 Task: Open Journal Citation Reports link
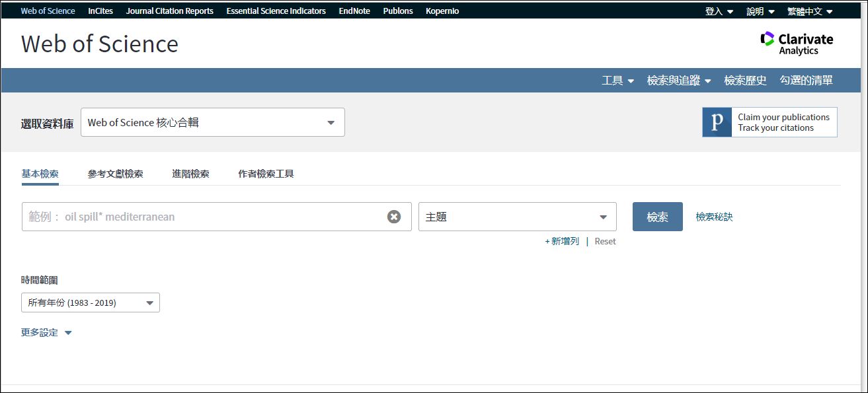(170, 11)
